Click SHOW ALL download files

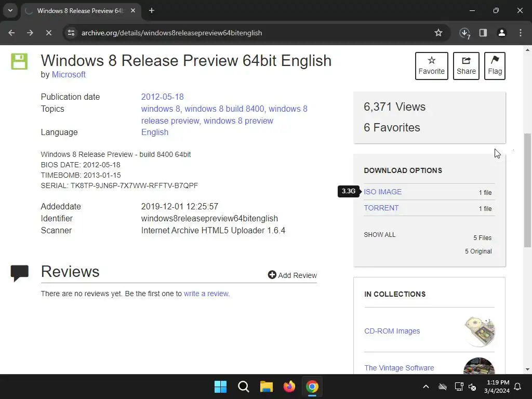coord(380,235)
